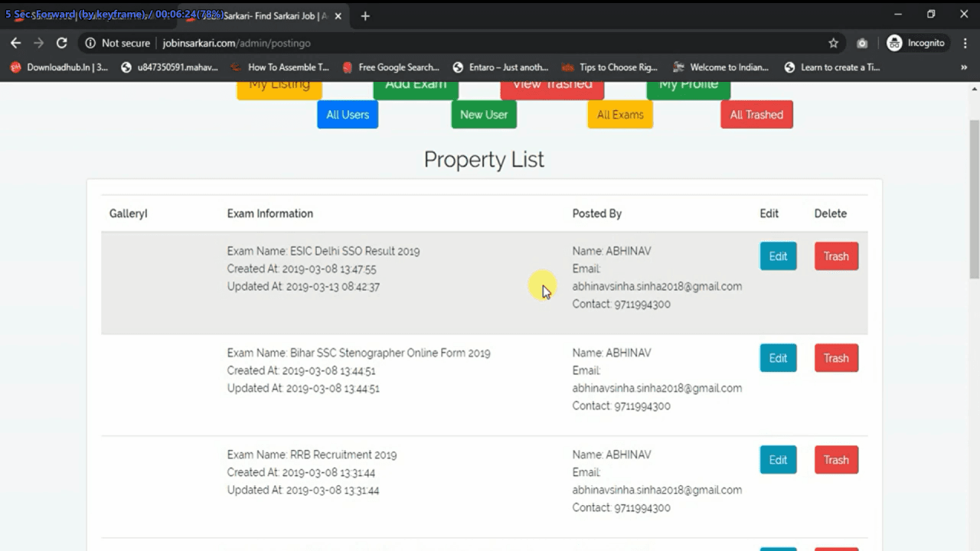Click the GalleryI column header
Screen dimensions: 980x551
129,214
